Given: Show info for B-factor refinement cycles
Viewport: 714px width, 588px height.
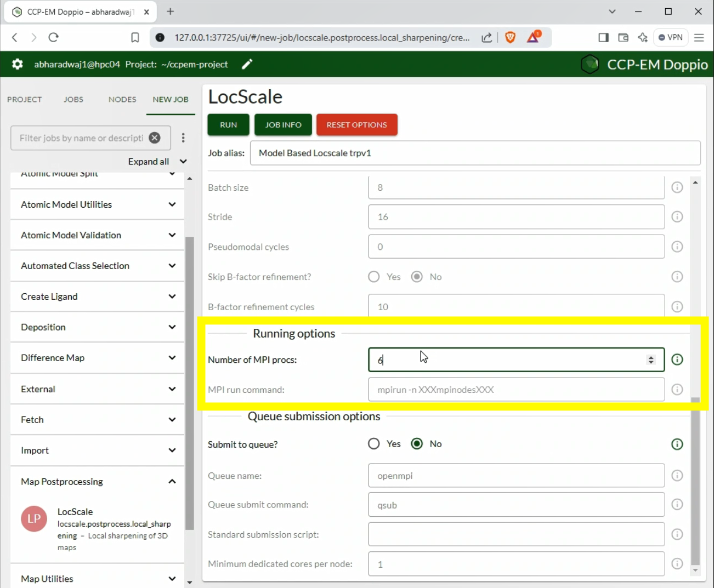Looking at the screenshot, I should click(677, 306).
